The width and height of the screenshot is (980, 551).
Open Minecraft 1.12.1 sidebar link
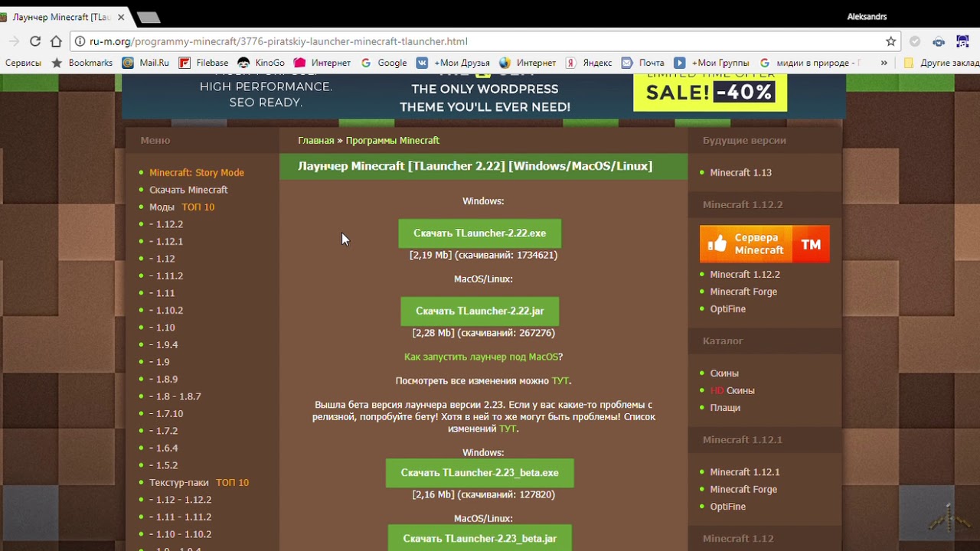pyautogui.click(x=745, y=472)
